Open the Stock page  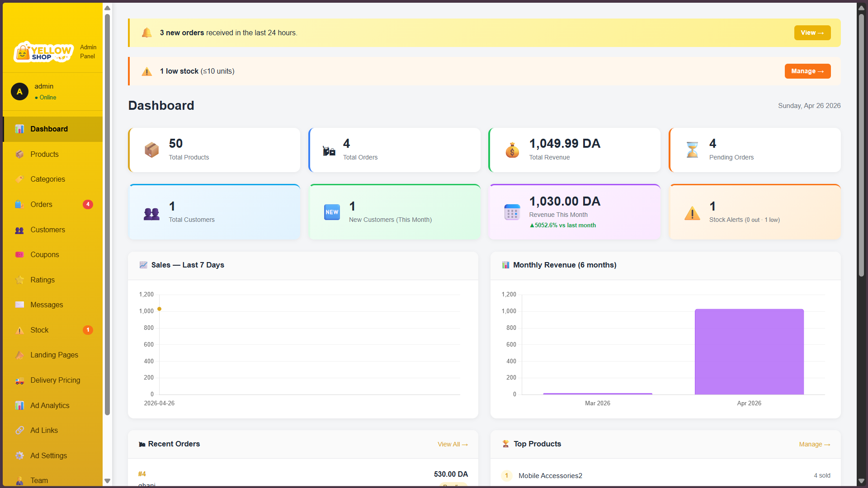click(53, 330)
